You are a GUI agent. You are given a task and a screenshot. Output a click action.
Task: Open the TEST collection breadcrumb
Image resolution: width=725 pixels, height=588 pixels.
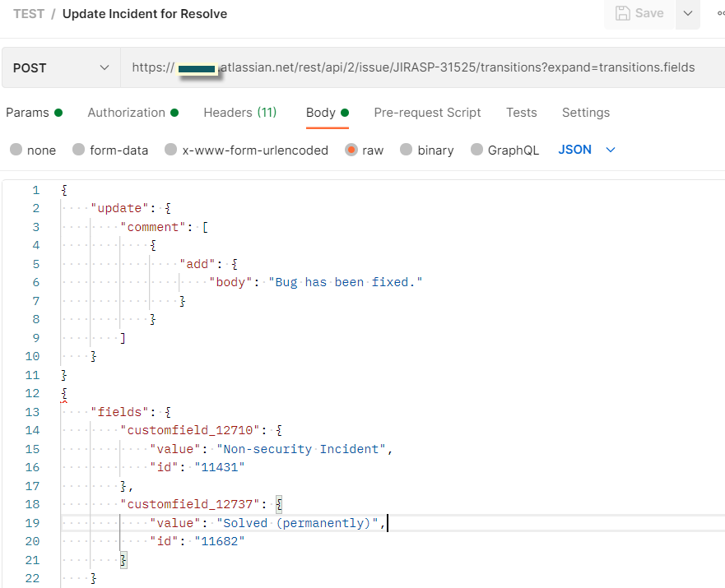pyautogui.click(x=28, y=13)
